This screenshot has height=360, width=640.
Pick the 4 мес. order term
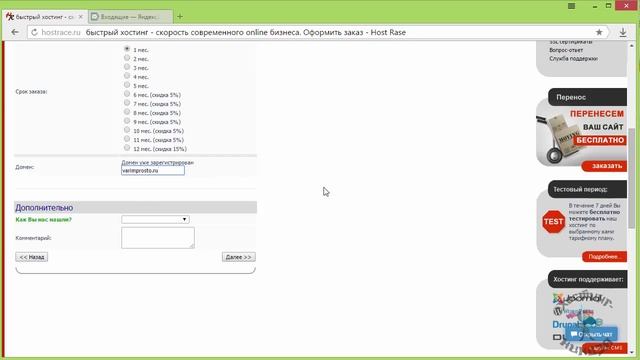tap(127, 76)
